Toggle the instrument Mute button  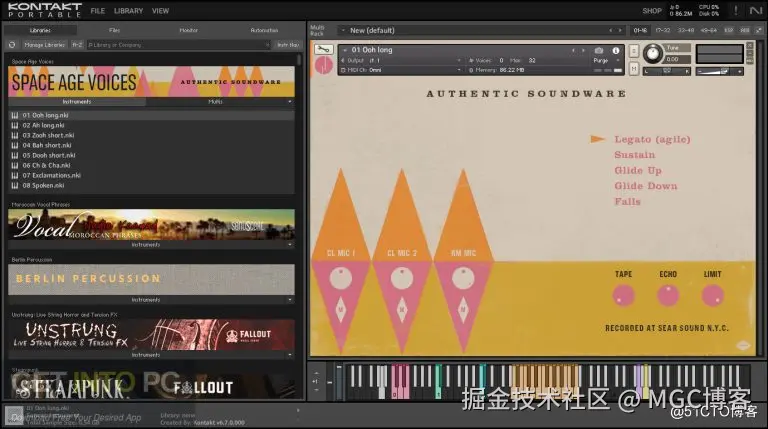[634, 69]
